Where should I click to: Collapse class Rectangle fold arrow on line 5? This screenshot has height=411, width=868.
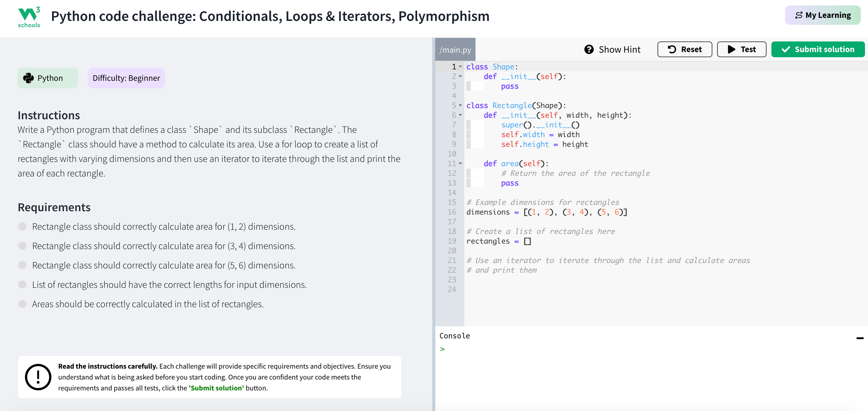point(460,105)
